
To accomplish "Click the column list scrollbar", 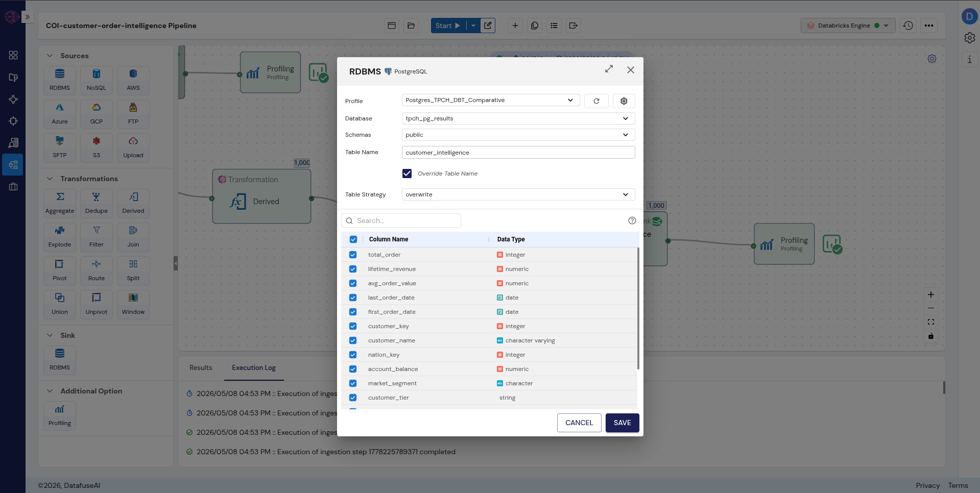I will click(638, 308).
